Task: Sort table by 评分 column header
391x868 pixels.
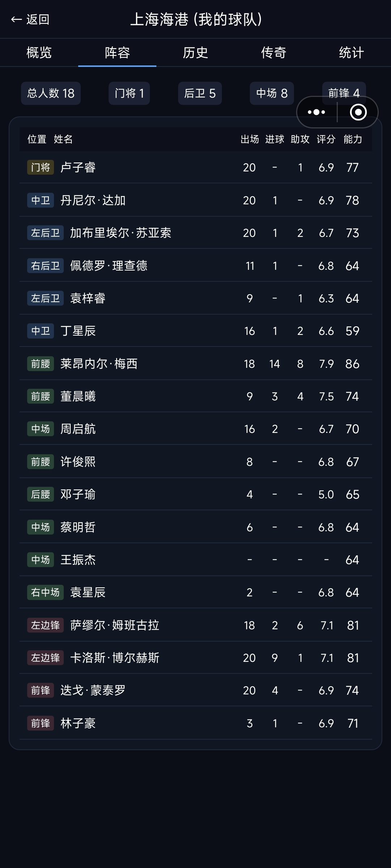Action: tap(326, 139)
